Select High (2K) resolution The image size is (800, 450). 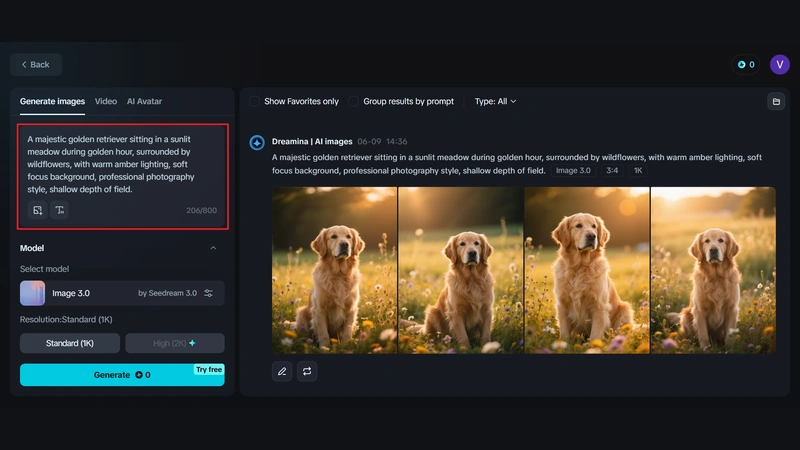[174, 343]
